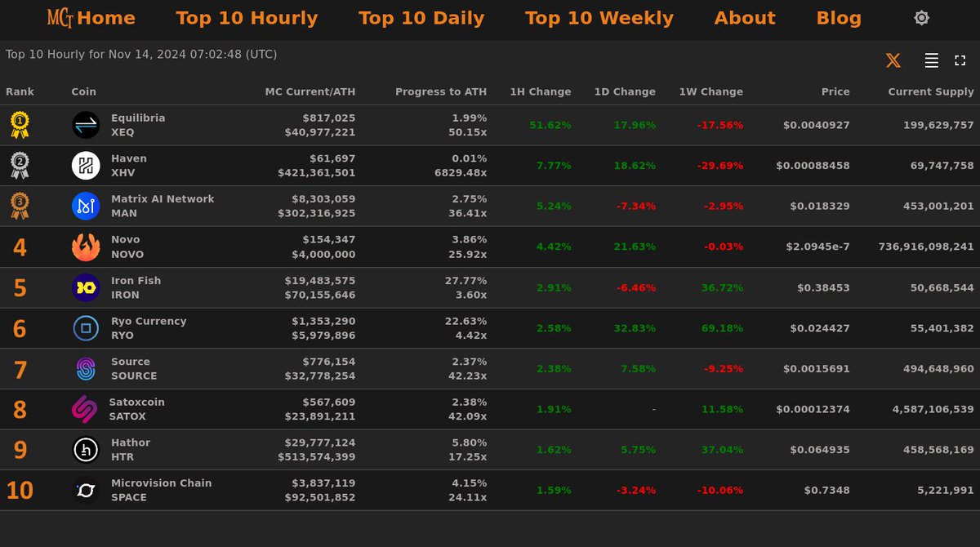Image resolution: width=980 pixels, height=547 pixels.
Task: Toggle fullscreen view icon
Action: pyautogui.click(x=960, y=60)
